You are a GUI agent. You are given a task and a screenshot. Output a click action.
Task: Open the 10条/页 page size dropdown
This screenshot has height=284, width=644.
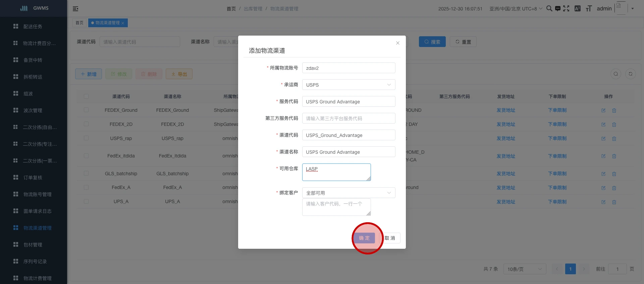pyautogui.click(x=525, y=269)
